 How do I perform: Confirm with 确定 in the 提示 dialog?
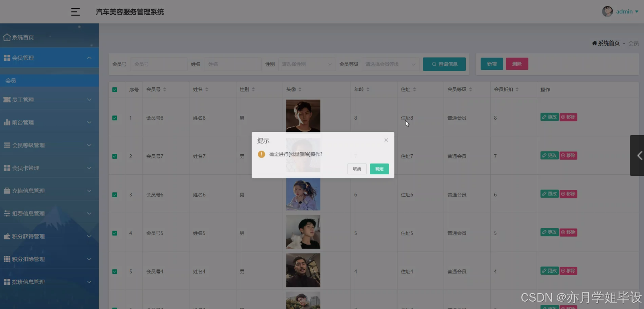(379, 169)
